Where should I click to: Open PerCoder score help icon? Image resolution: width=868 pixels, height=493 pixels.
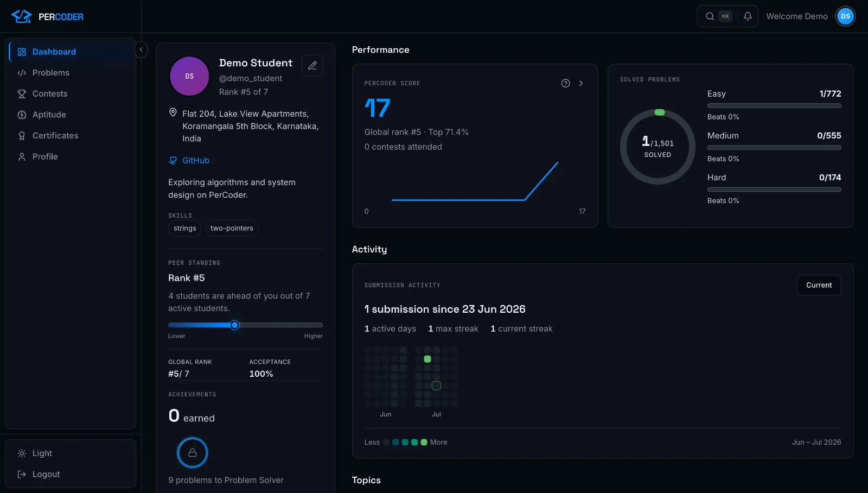[565, 84]
